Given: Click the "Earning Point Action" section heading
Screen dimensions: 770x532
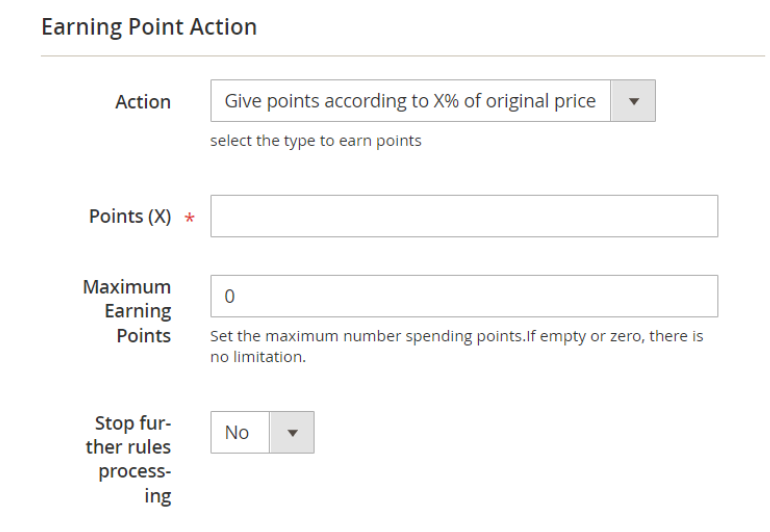Looking at the screenshot, I should (149, 27).
